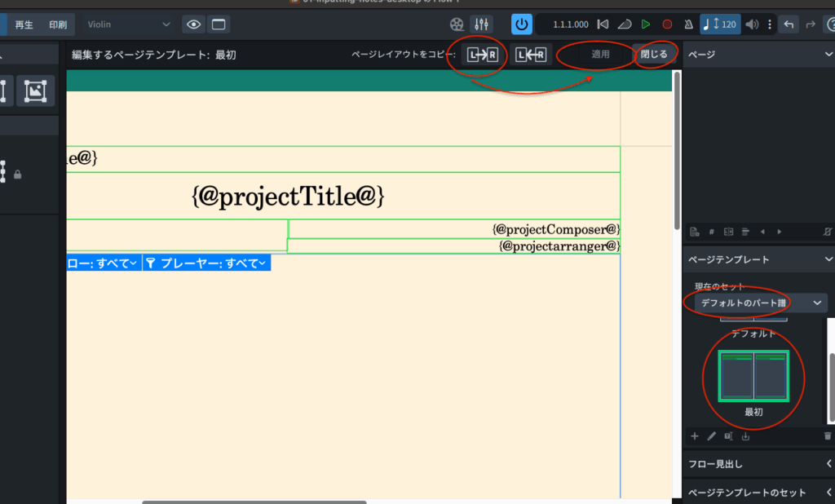Click the copy right-to-left page layout icon

click(530, 55)
